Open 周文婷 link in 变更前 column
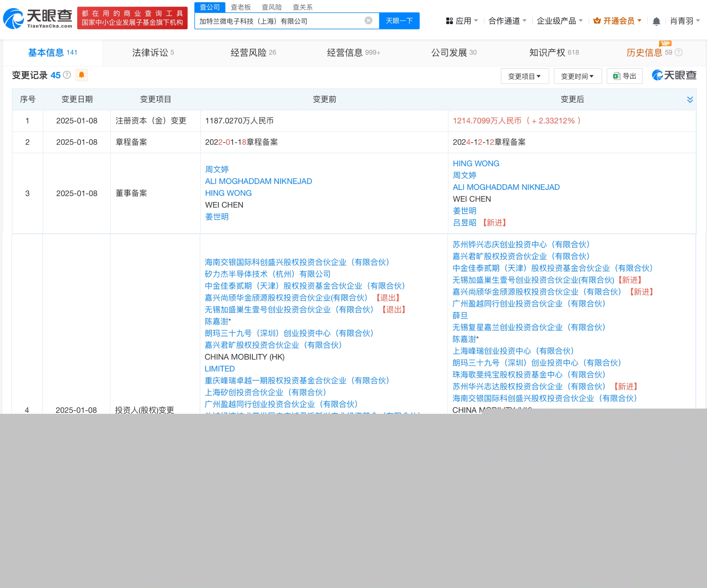Screen dimensions: 707x588 pyautogui.click(x=217, y=169)
